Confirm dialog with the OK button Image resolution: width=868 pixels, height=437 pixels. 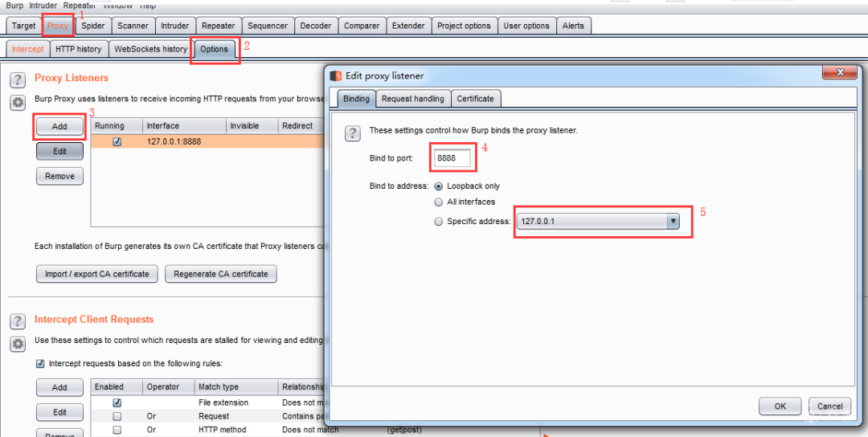click(x=780, y=406)
